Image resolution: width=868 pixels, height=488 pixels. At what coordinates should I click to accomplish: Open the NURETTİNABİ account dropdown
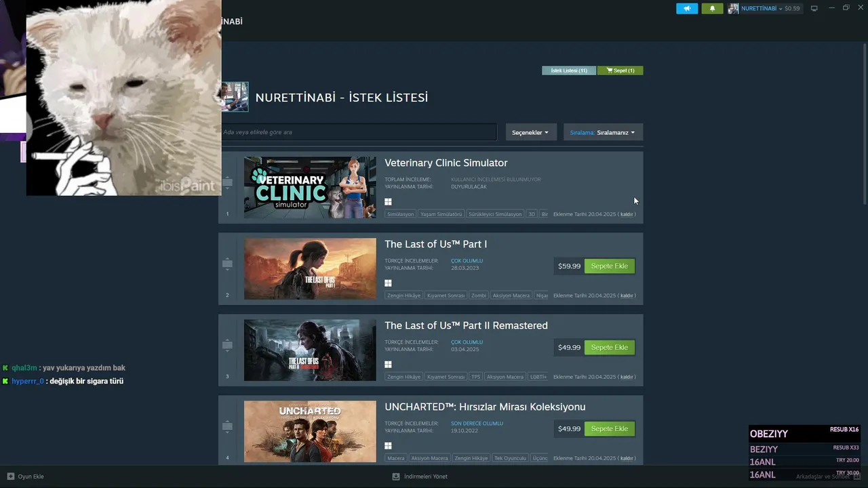764,9
